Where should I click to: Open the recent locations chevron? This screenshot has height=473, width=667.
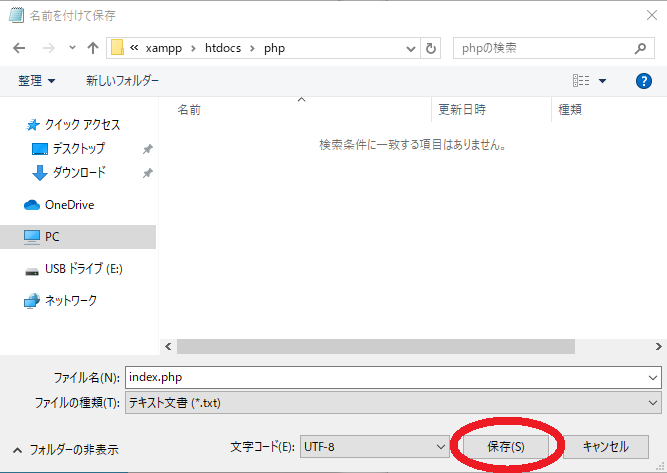pos(72,48)
